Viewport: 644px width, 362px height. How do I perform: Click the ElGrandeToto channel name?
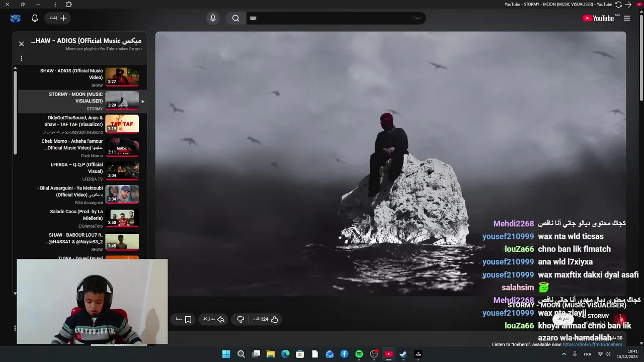[91, 226]
